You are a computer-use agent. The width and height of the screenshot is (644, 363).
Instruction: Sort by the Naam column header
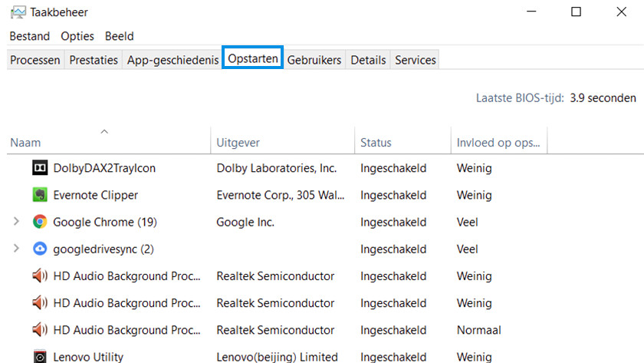point(26,143)
